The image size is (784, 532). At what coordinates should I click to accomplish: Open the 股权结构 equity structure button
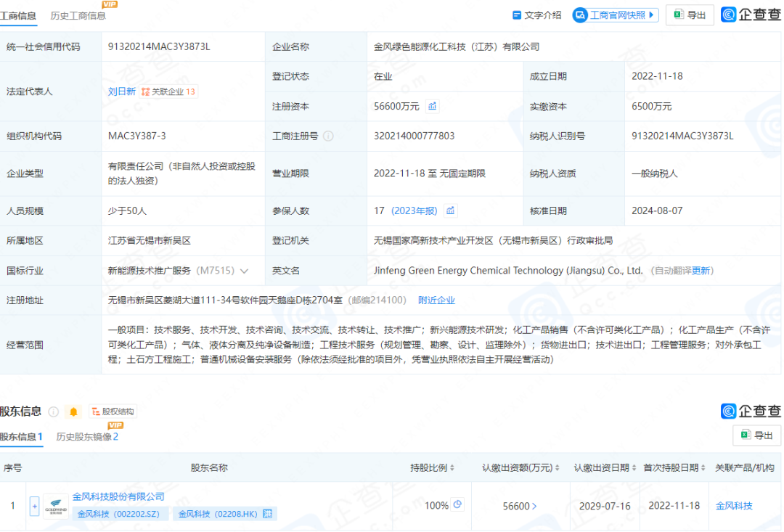[x=113, y=412]
